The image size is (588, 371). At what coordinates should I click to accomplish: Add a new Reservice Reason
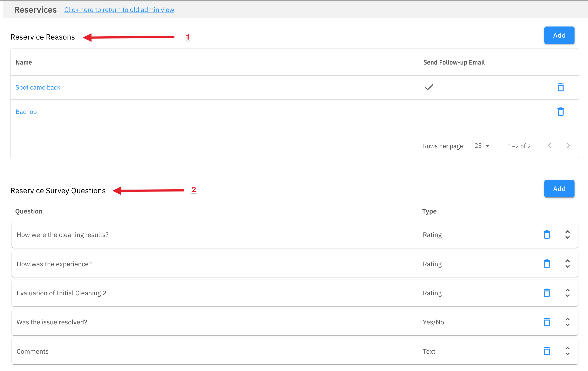click(559, 35)
